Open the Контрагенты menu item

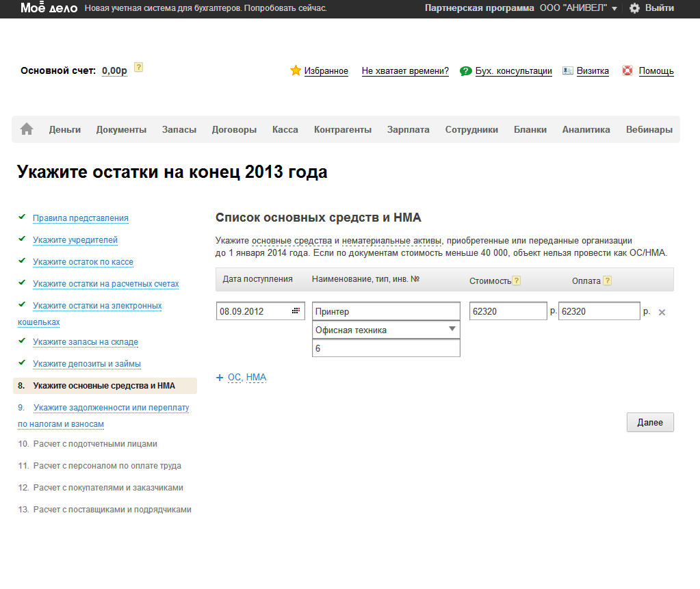[x=343, y=129]
